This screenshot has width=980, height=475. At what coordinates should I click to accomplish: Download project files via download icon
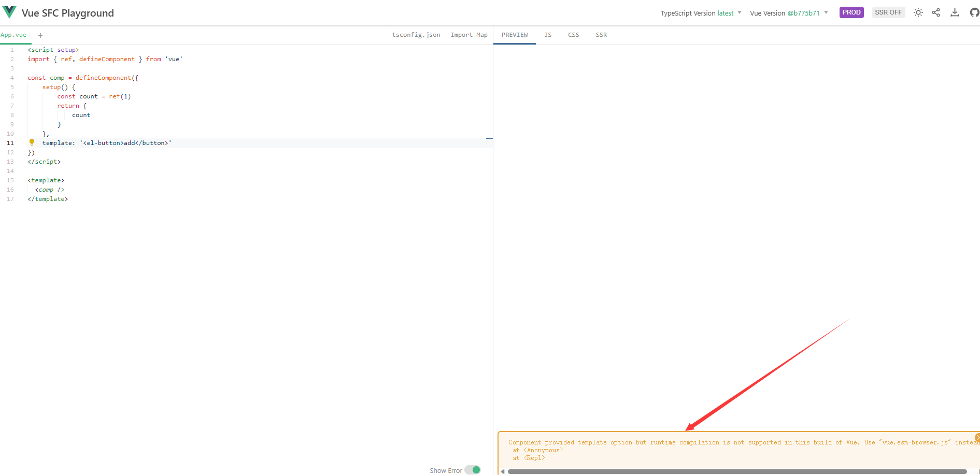click(x=955, y=12)
